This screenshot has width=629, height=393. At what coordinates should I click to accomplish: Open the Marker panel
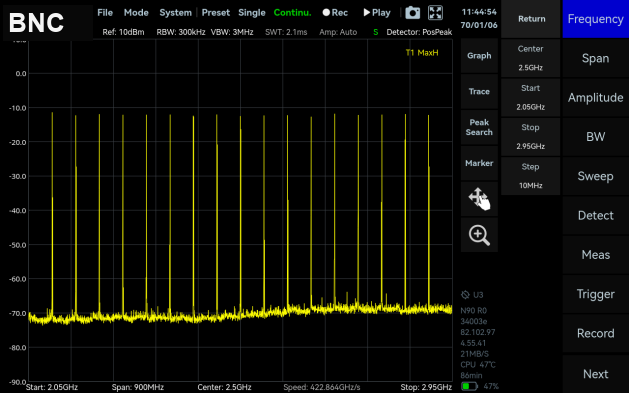click(x=479, y=163)
